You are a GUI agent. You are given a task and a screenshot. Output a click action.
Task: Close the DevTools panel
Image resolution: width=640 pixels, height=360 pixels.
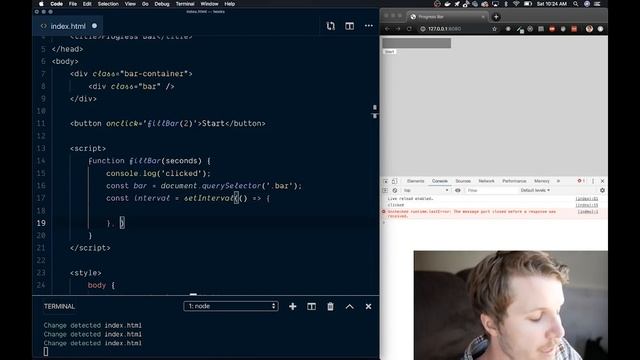[x=602, y=181]
